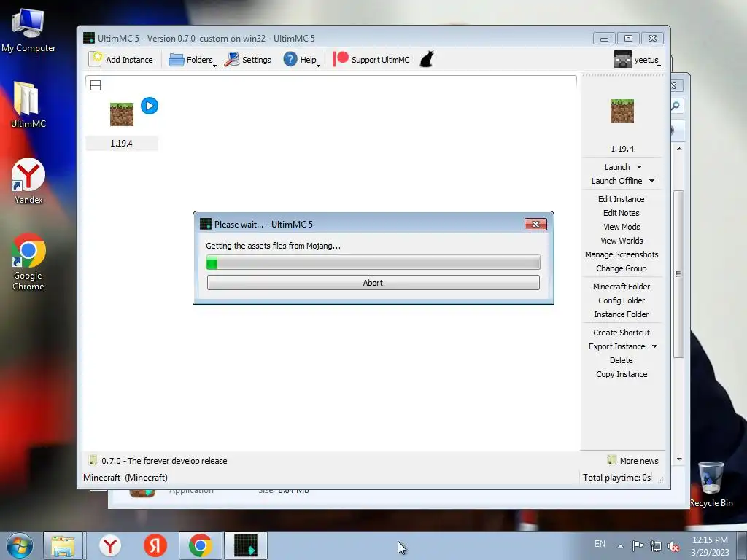Open View Worlds
This screenshot has height=560, width=747.
(622, 241)
